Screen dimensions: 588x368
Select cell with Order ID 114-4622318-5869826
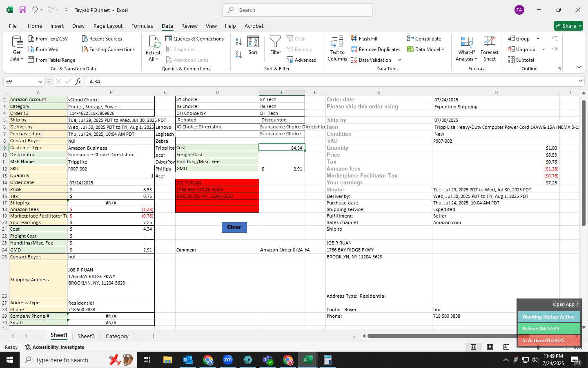(x=111, y=113)
